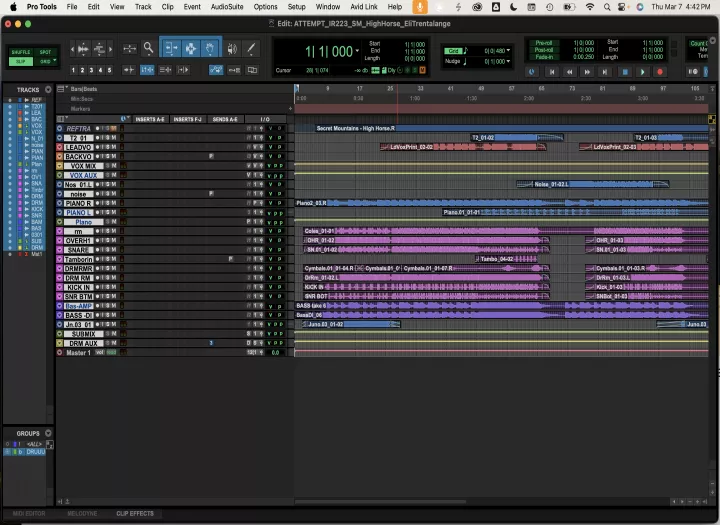
Task: Click the Record transport button
Action: (660, 72)
